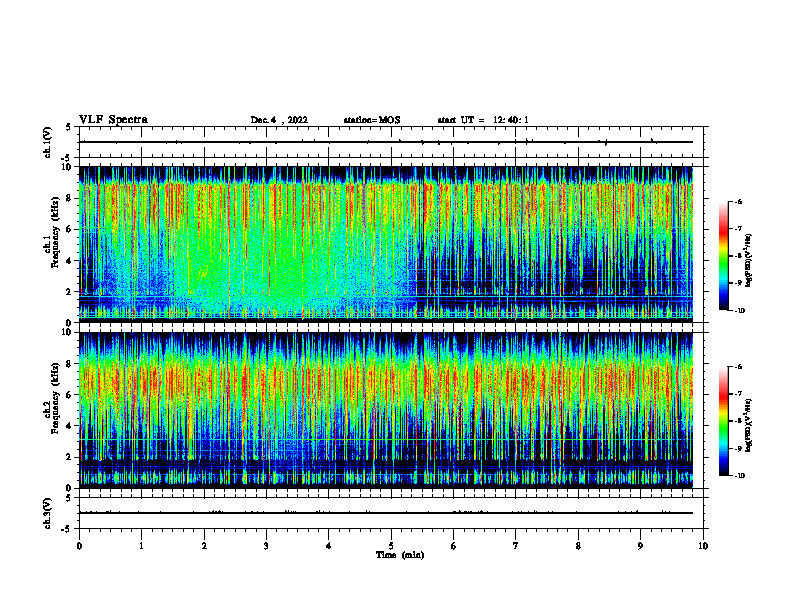Click the ch.1 PSD color scale bar
Image resolution: width=792 pixels, height=612 pixels.
coord(723,256)
